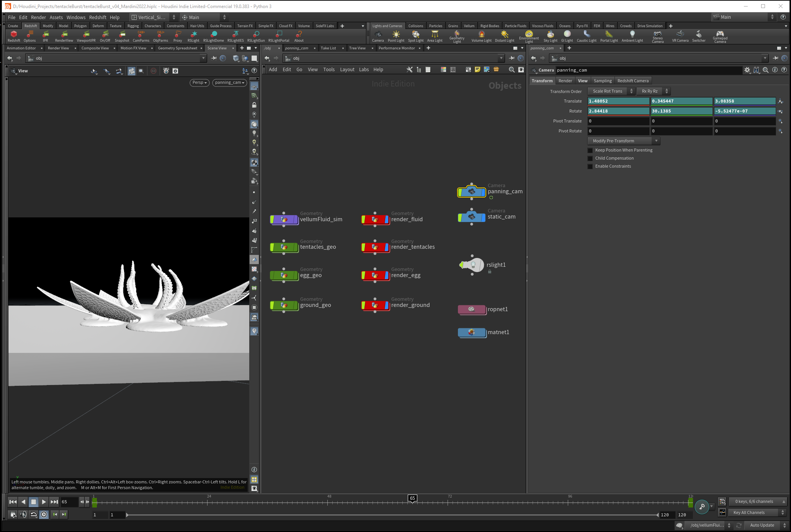Click the current frame number field

tap(69, 502)
